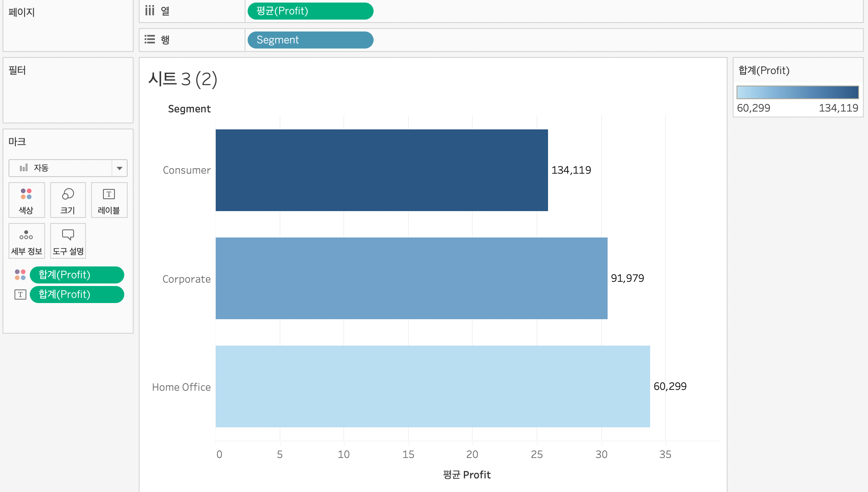Image resolution: width=868 pixels, height=492 pixels.
Task: Select the 합계(Profit) color pill in Marks
Action: [x=77, y=275]
